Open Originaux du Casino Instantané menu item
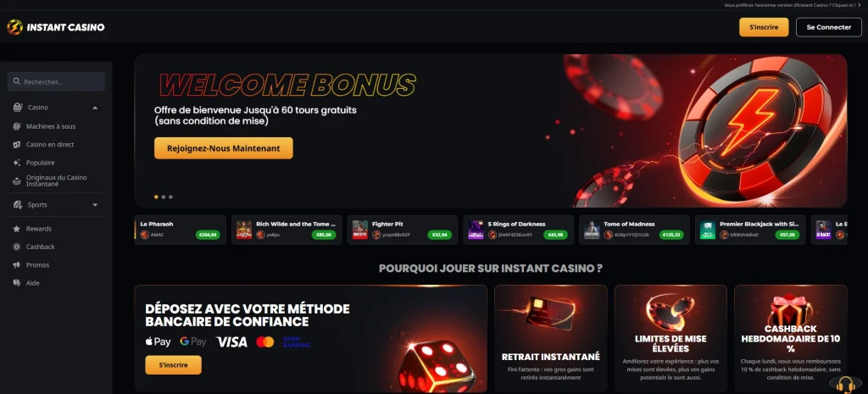The width and height of the screenshot is (868, 394). [56, 181]
